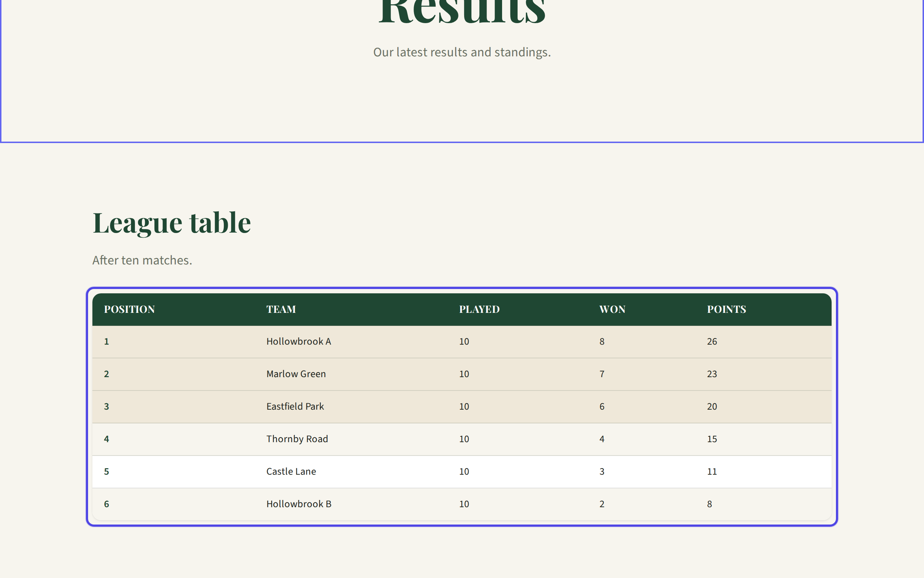Screen dimensions: 924x578
Task: Click the League table heading
Action: point(171,223)
